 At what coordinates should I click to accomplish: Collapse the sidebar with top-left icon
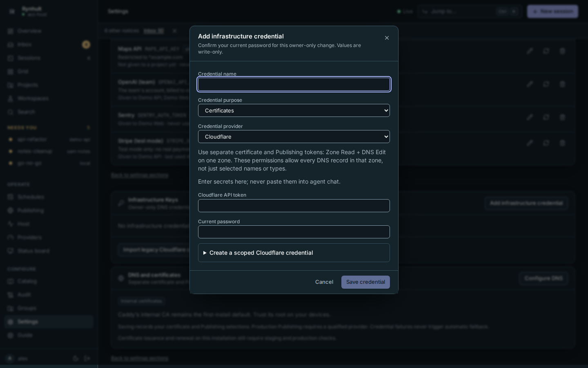coord(12,11)
